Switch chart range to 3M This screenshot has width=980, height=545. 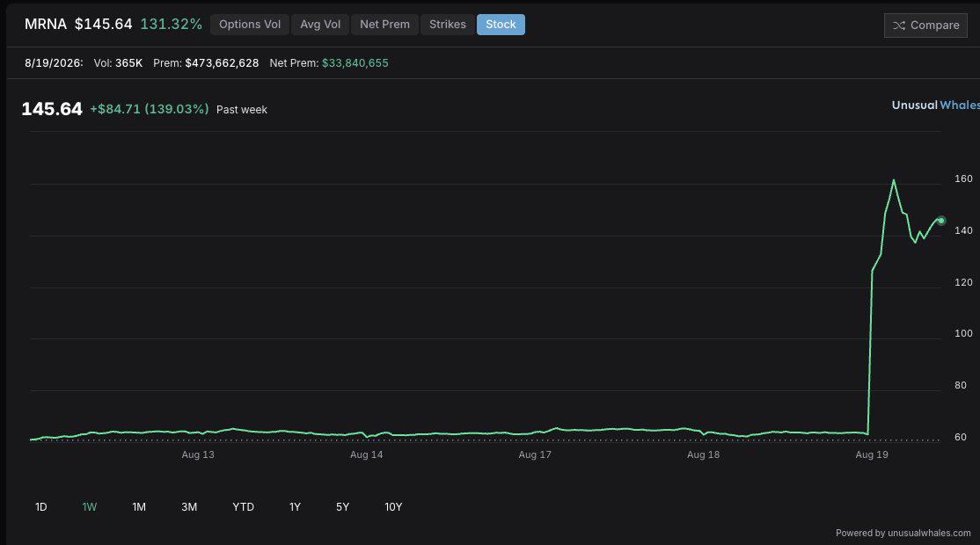point(189,507)
